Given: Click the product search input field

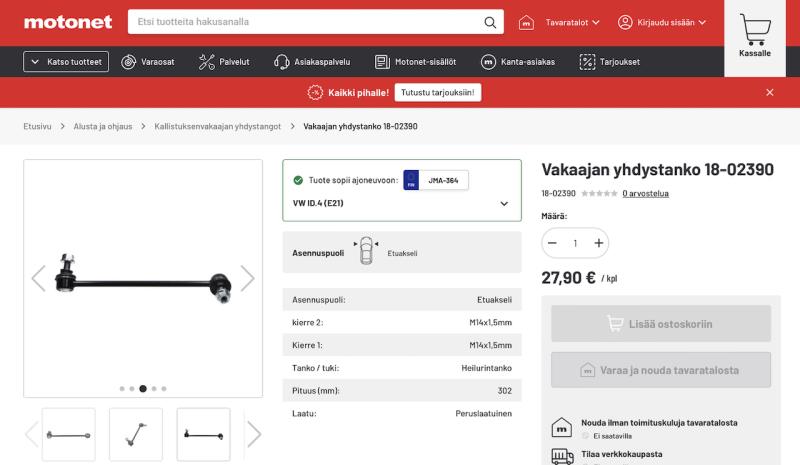Looking at the screenshot, I should (305, 22).
